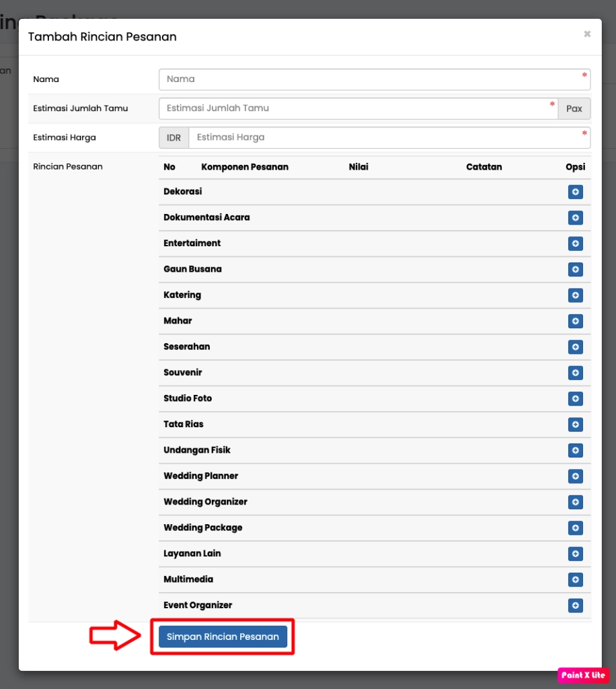
Task: Click the Nama input field
Action: coord(374,79)
